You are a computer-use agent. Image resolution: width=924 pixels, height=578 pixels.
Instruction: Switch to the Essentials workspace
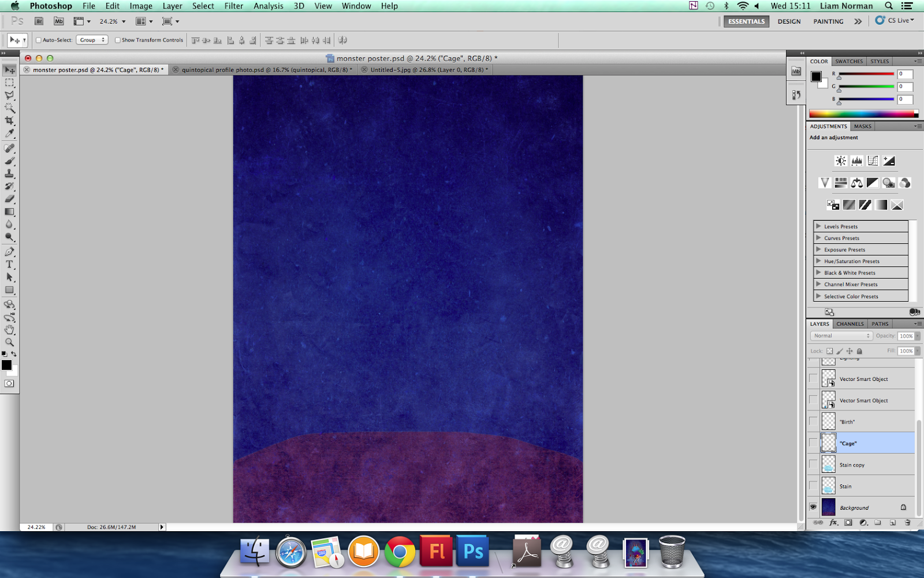pos(746,21)
